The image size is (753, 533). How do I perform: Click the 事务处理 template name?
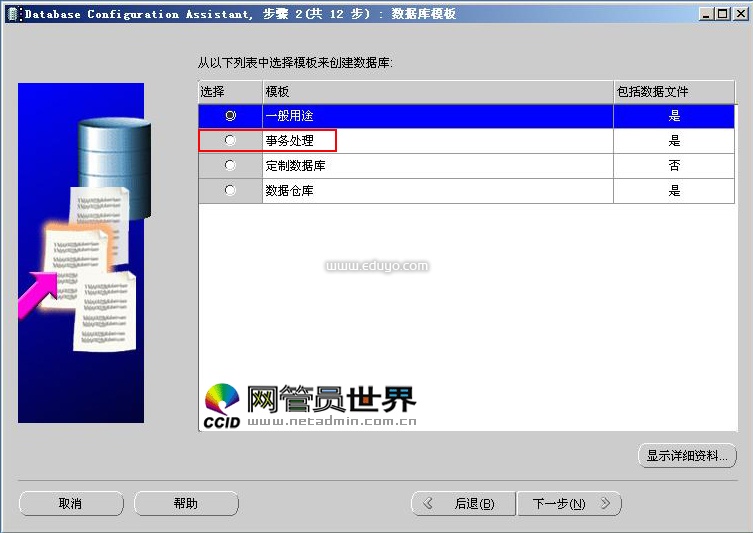pos(290,141)
